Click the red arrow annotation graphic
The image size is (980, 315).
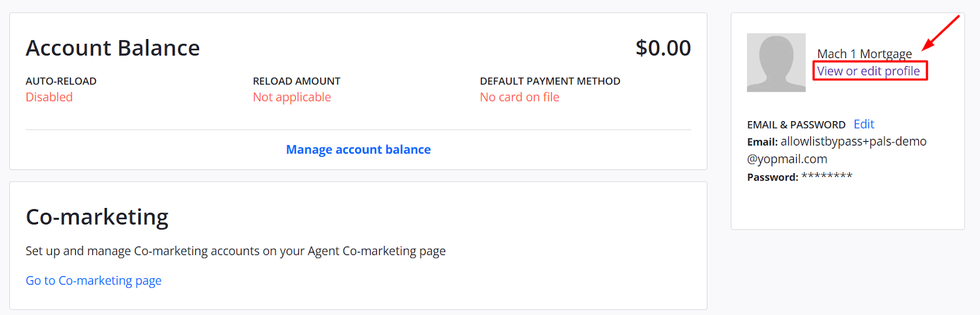coord(941,33)
